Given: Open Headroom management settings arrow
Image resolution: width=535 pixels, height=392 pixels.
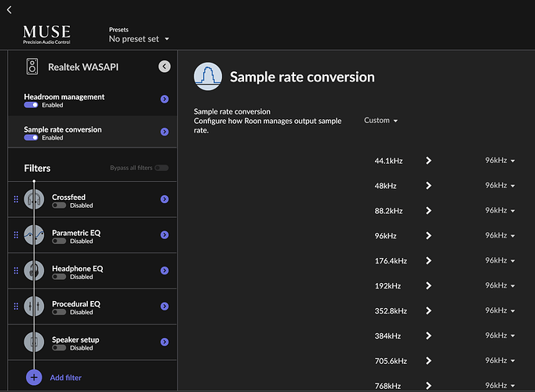Looking at the screenshot, I should (x=165, y=100).
